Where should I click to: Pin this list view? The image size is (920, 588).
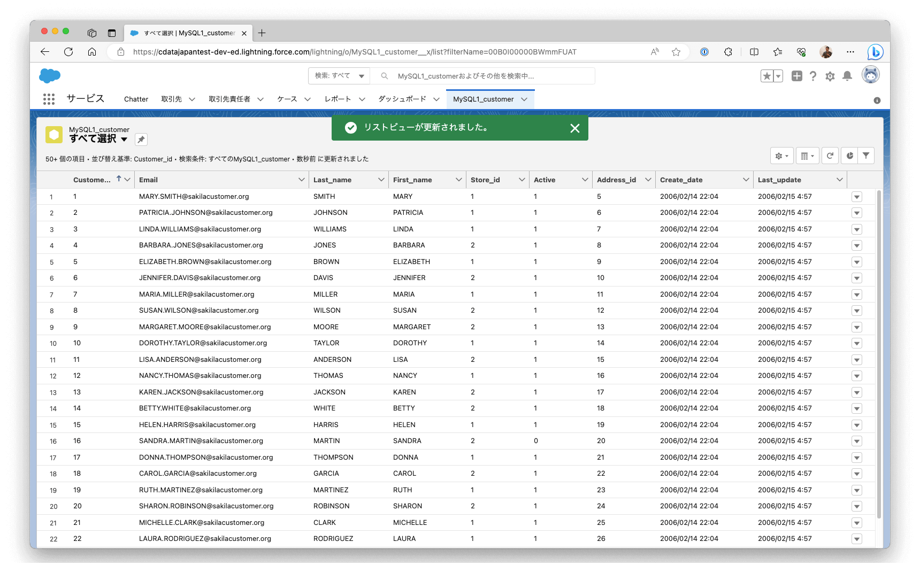(141, 140)
